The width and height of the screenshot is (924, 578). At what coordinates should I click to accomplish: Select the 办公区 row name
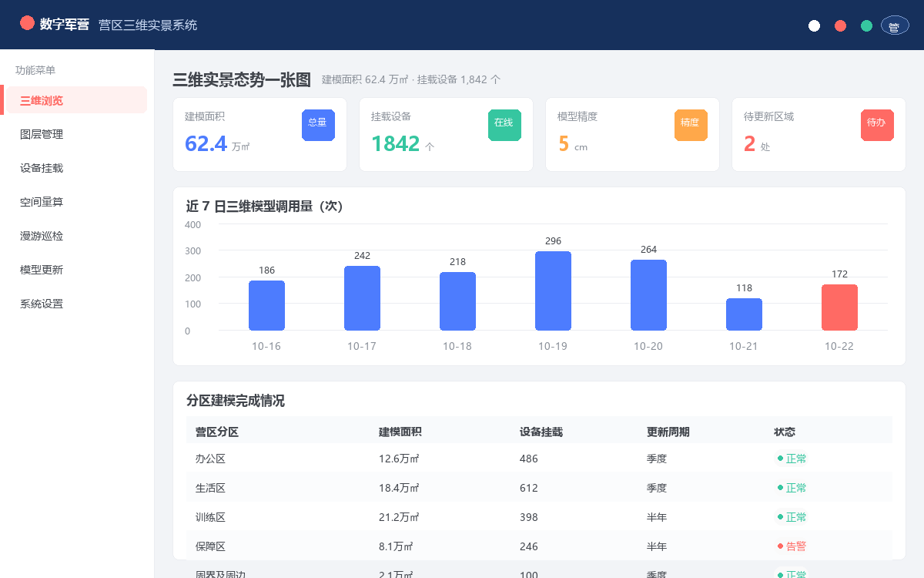tap(210, 459)
